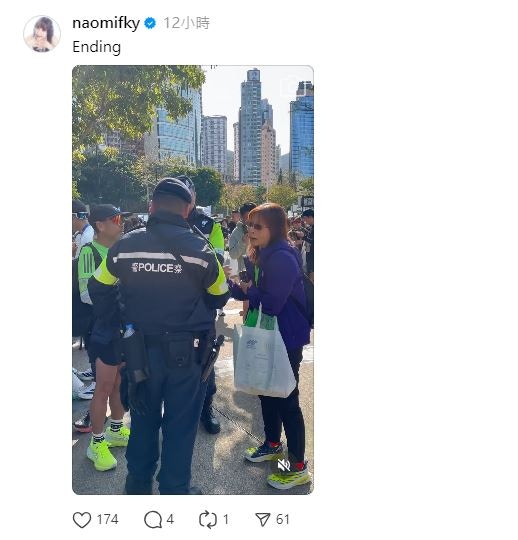View the 4 replies count

(170, 519)
